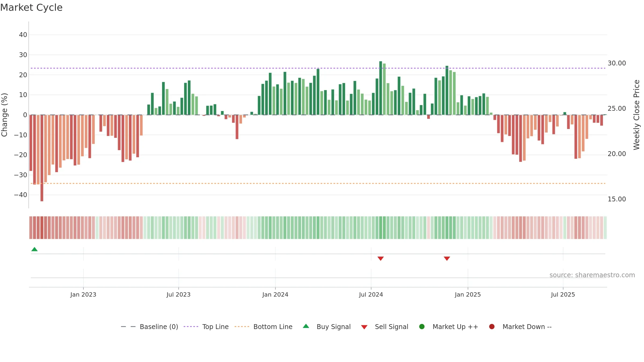This screenshot has width=644, height=362.
Task: Click the Jul 2025 axis label
Action: [563, 295]
